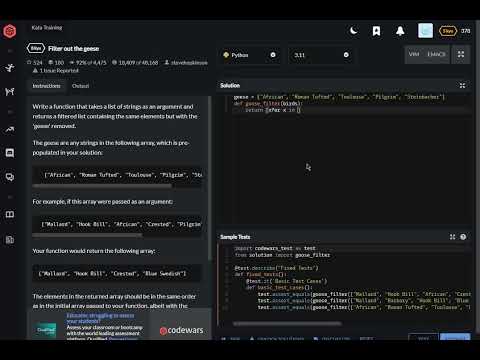Click the import codewars_test line
Image resolution: width=480 pixels, height=360 pixels.
pos(275,248)
